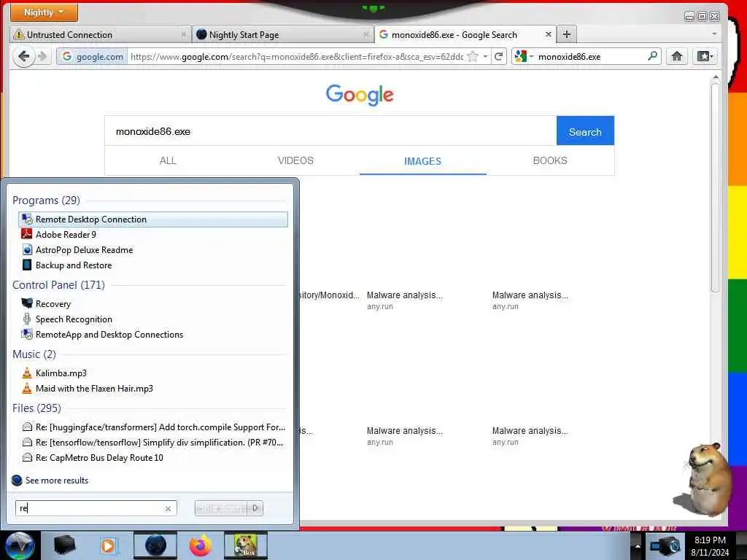Click the page vertical scrollbar thumb
This screenshot has width=747, height=560.
point(715,186)
